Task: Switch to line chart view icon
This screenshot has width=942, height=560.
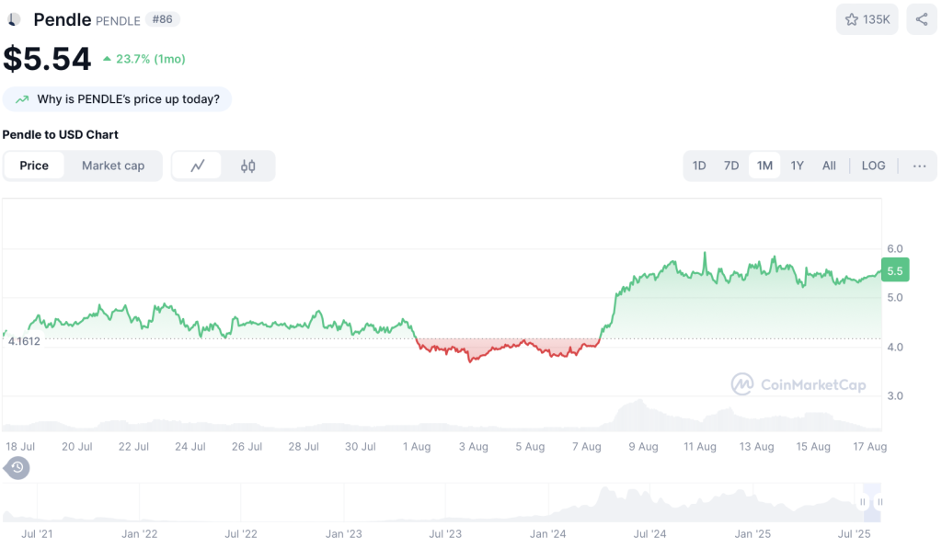Action: tap(198, 166)
